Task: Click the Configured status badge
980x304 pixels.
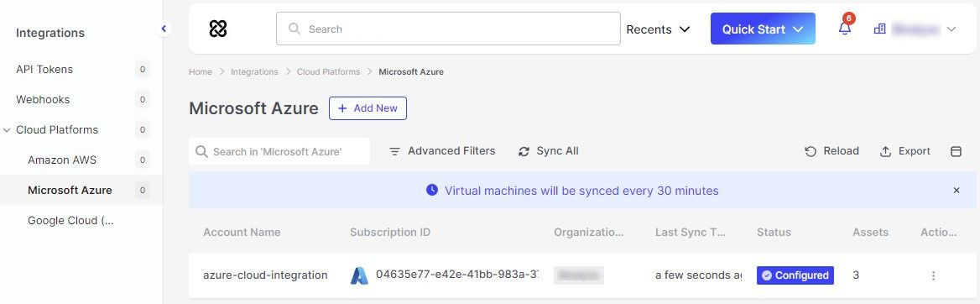Action: [795, 275]
